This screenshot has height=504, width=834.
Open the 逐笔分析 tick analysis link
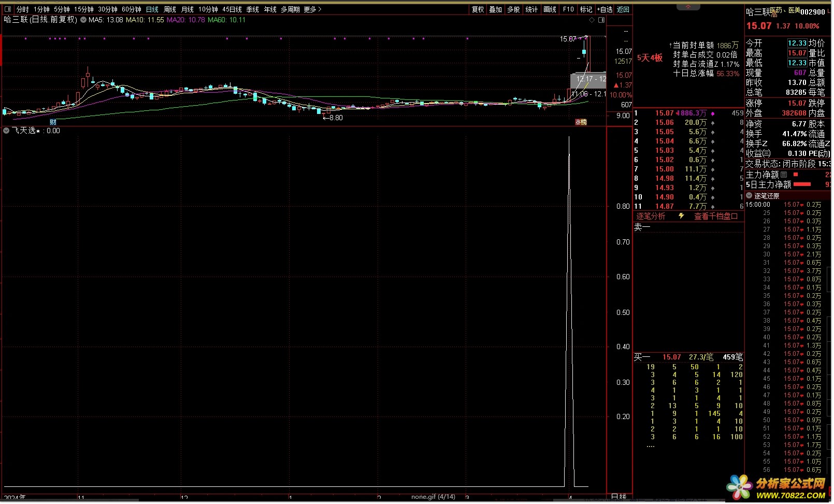pos(651,216)
